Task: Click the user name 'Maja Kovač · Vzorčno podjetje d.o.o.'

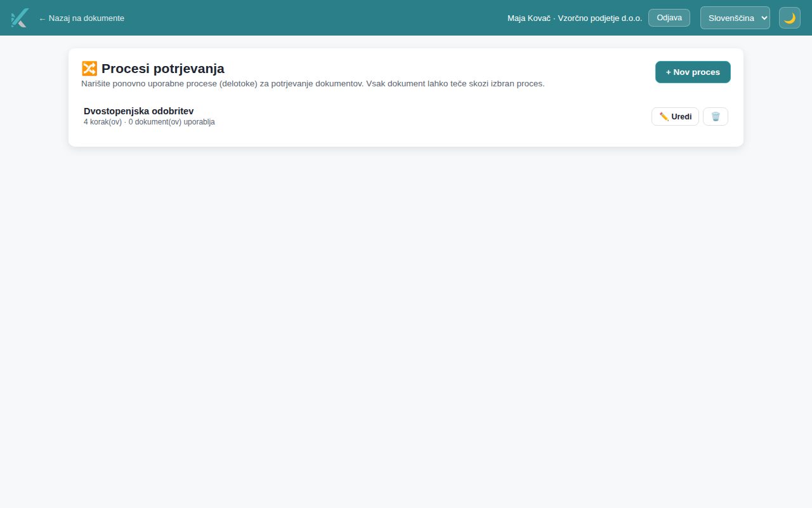Action: tap(575, 18)
